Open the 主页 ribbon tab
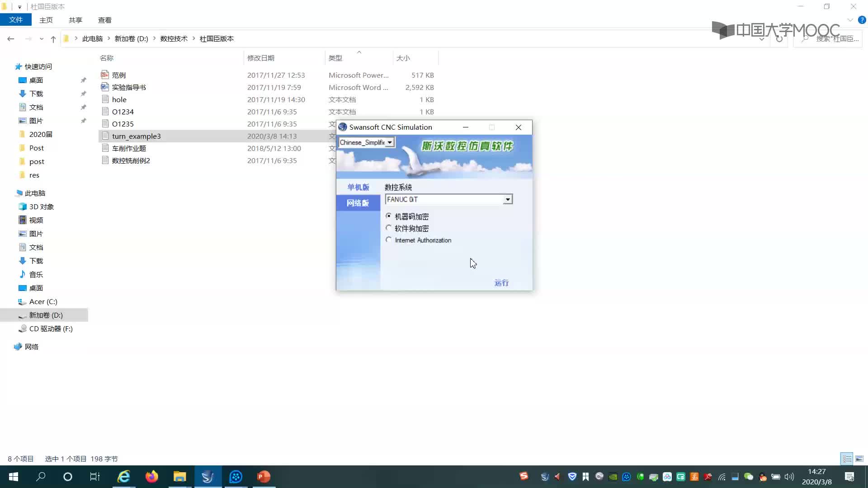Viewport: 868px width, 488px height. click(x=46, y=20)
